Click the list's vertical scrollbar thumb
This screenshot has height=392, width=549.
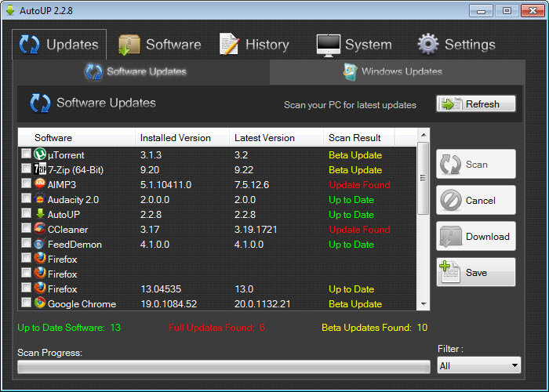pyautogui.click(x=423, y=178)
